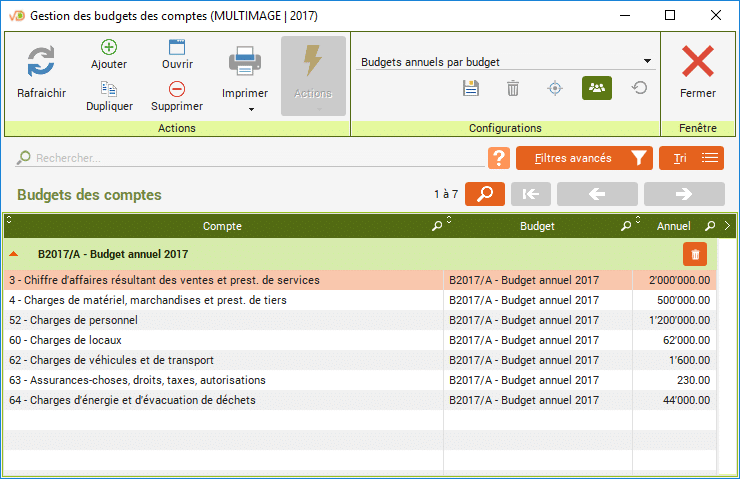Click the orange help question mark icon
740x479 pixels.
499,158
